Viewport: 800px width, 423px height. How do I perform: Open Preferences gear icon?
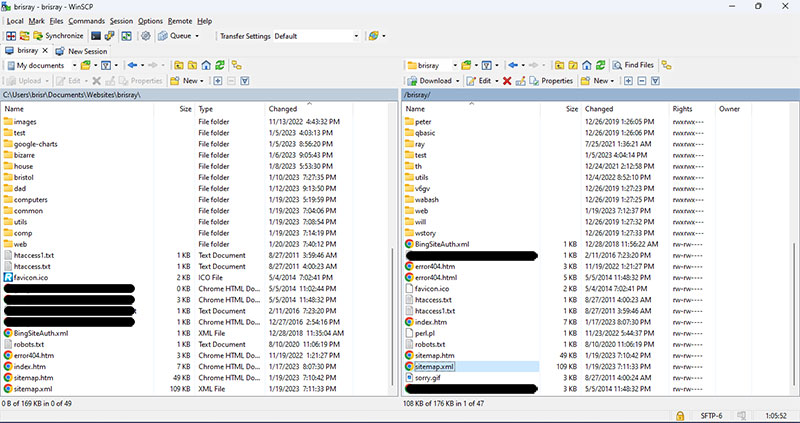145,36
